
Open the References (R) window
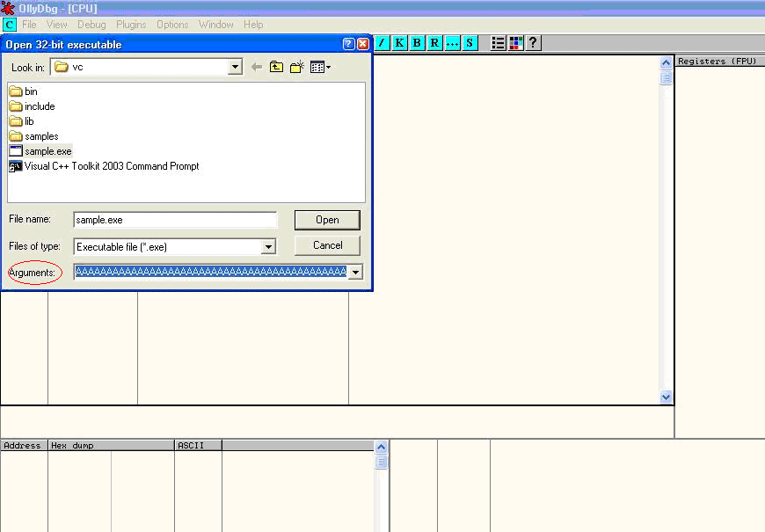click(434, 43)
